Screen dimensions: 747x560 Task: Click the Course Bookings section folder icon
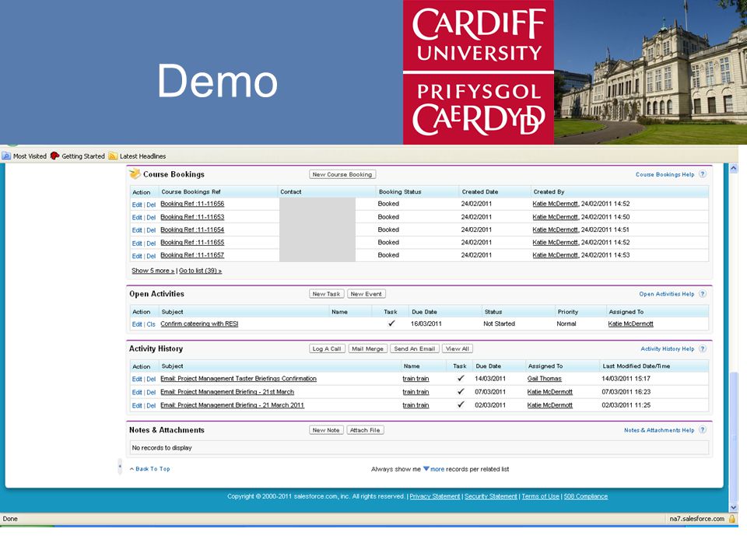click(x=135, y=173)
